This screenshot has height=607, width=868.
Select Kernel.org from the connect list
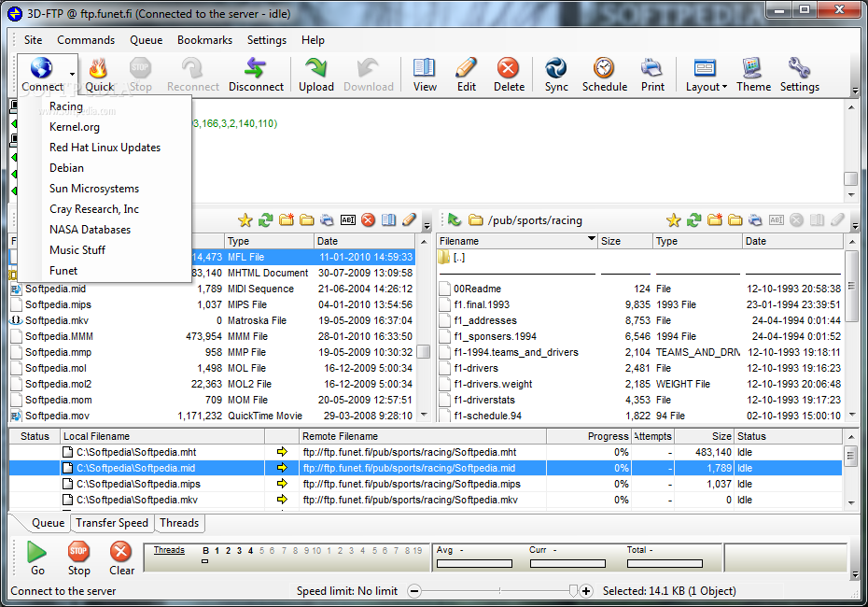[x=105, y=127]
